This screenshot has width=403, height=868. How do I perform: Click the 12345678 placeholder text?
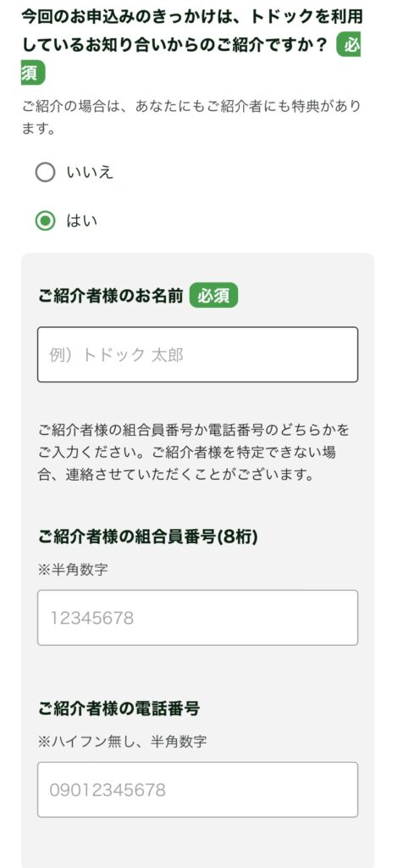point(91,618)
